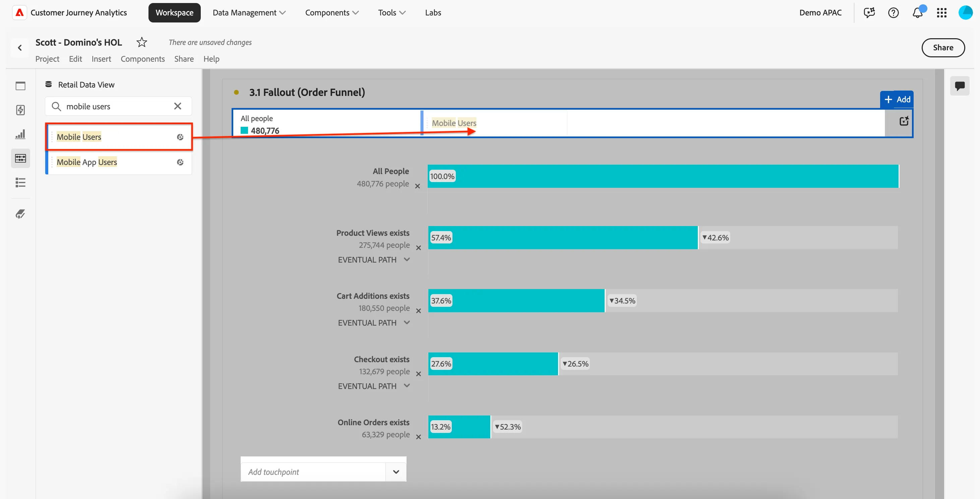Open the notifications bell
The image size is (980, 499).
click(918, 12)
